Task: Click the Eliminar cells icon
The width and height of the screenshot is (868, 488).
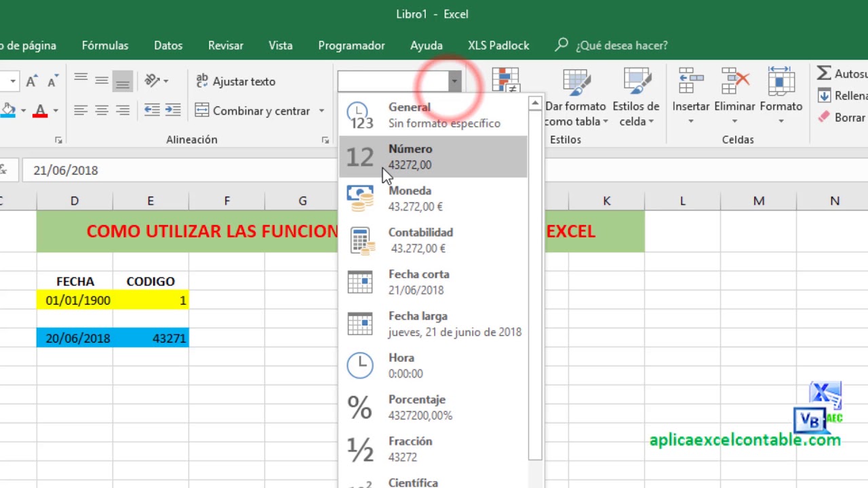Action: pos(734,81)
